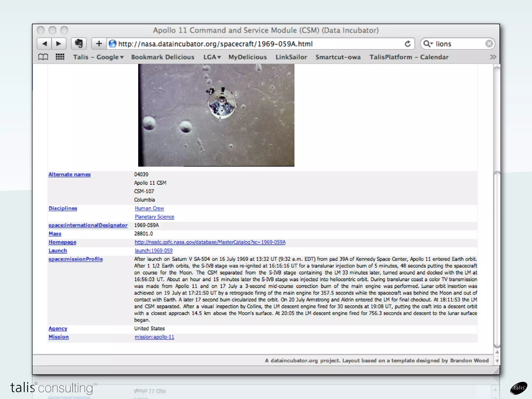Screen dimensions: 532x399
Task: Click the plus Add Bookmark button
Action: (x=99, y=44)
